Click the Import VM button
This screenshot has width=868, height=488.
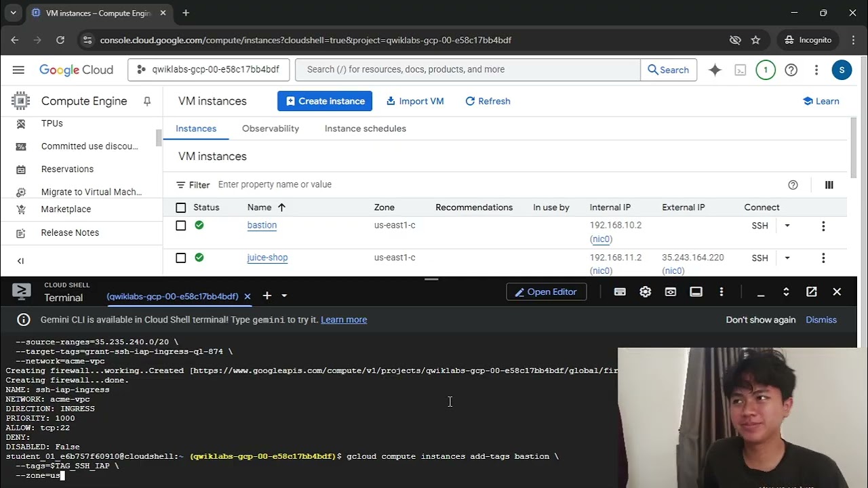click(415, 101)
